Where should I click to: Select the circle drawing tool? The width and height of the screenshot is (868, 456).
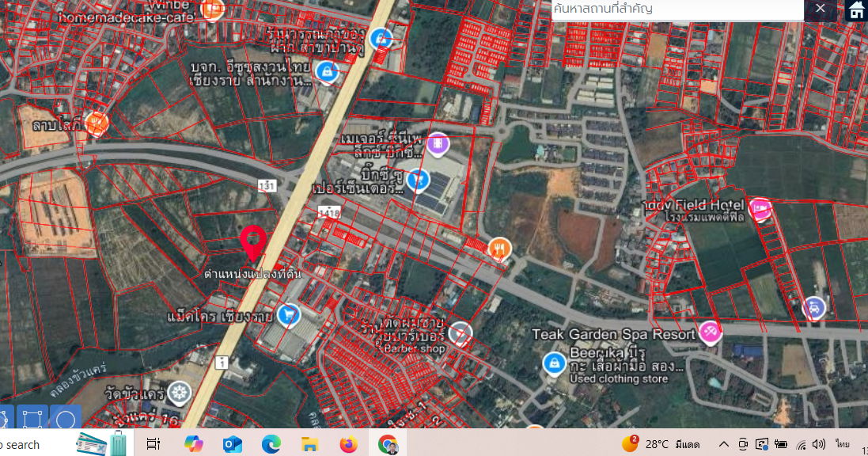(66, 416)
